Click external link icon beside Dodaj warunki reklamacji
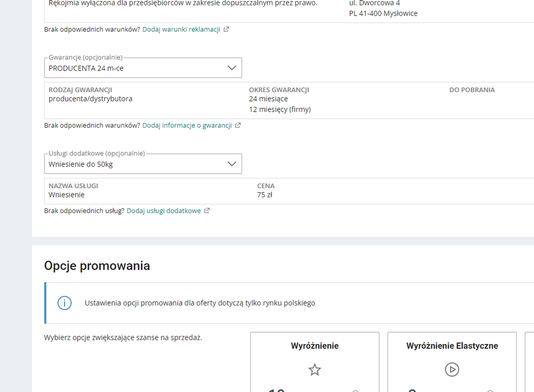 pos(226,29)
